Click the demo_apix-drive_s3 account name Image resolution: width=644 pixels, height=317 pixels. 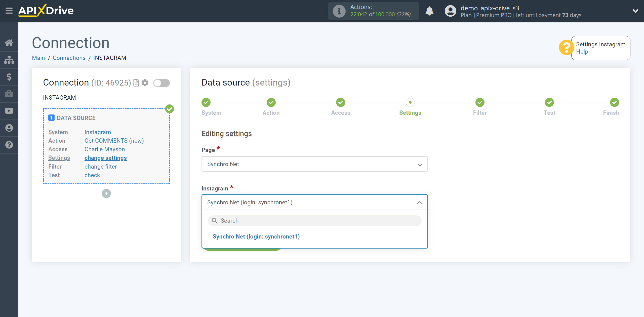[x=490, y=8]
